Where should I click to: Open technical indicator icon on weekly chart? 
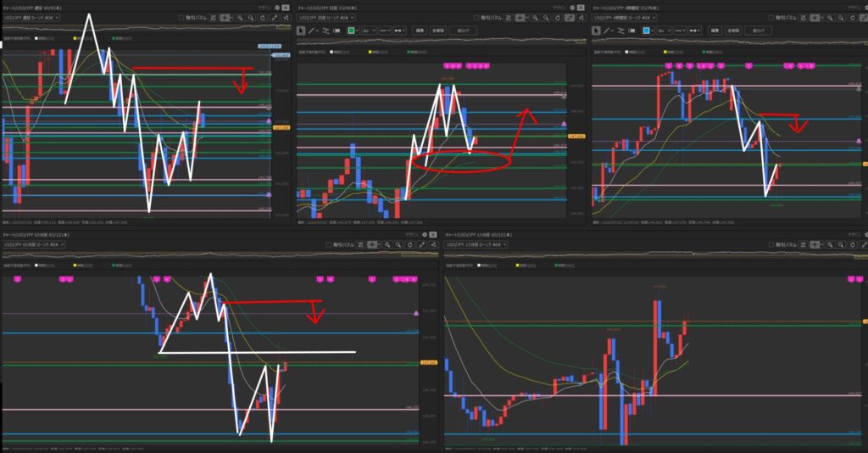287,18
